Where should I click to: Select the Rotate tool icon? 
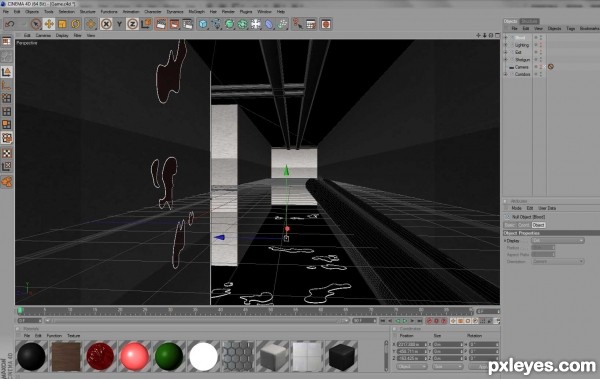point(76,24)
